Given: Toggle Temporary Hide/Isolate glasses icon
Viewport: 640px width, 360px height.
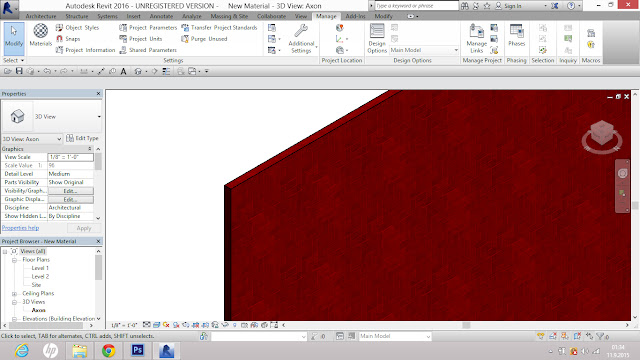Looking at the screenshot, I should pos(225,325).
